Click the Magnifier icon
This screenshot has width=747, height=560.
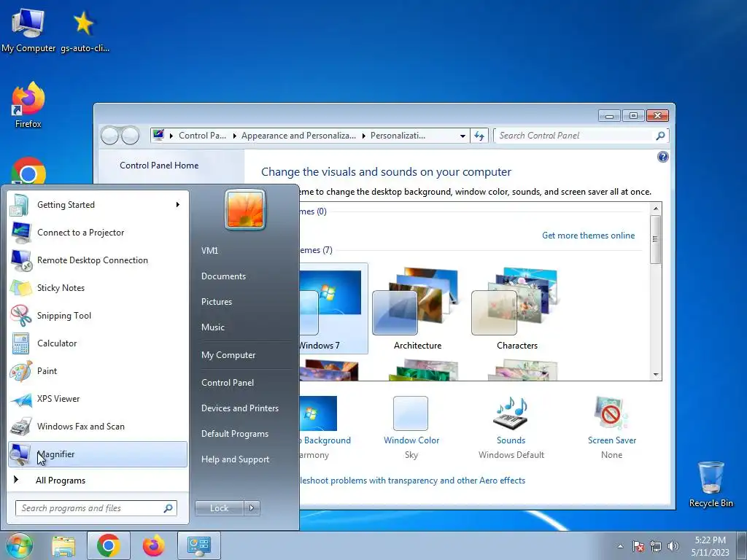[x=20, y=454]
